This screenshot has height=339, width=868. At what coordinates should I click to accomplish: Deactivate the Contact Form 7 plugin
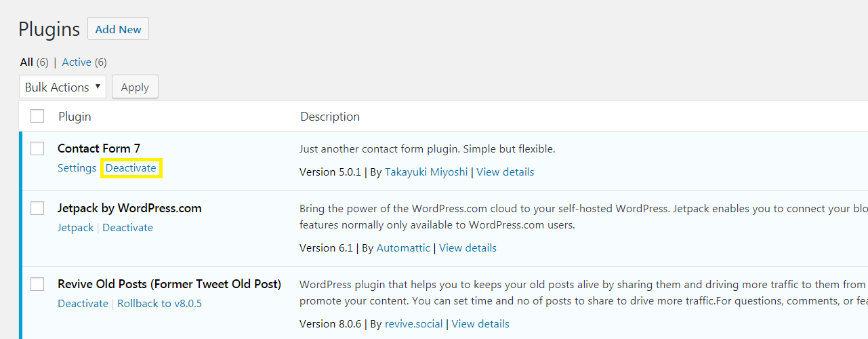pyautogui.click(x=131, y=168)
